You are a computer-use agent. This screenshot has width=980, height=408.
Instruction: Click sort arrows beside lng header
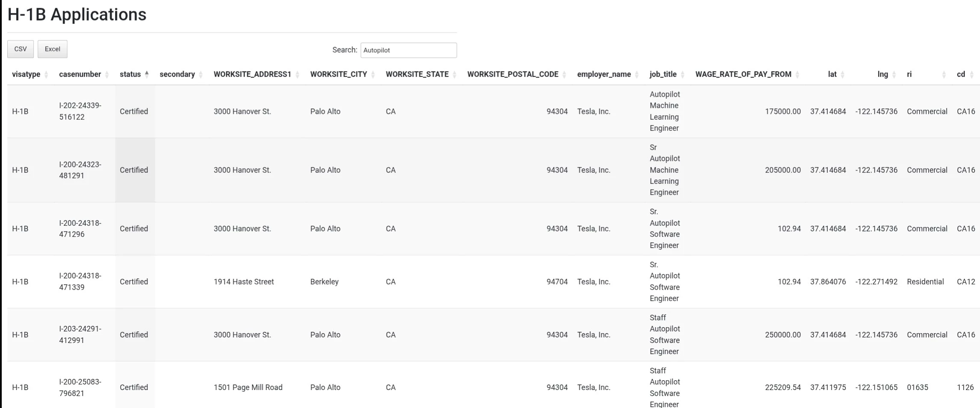click(894, 74)
